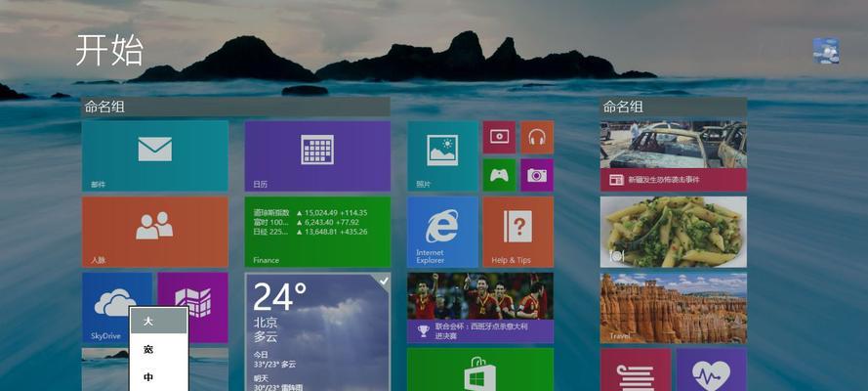Open the 邮件 Mail tile

pyautogui.click(x=155, y=156)
